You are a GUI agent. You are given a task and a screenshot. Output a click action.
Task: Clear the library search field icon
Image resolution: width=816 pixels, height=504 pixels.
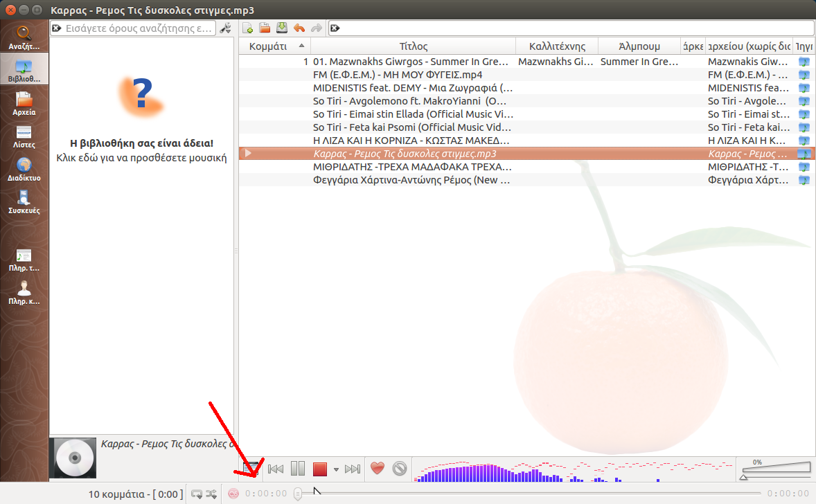pos(57,28)
